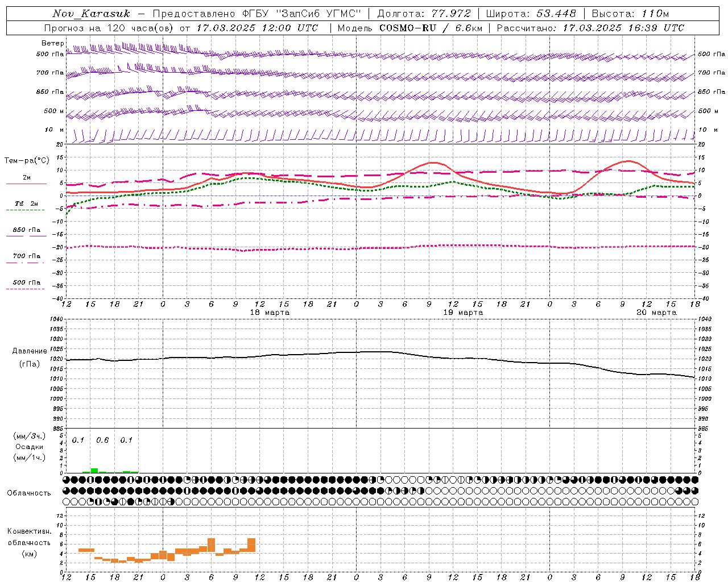Select the 20 марта date label

click(656, 313)
